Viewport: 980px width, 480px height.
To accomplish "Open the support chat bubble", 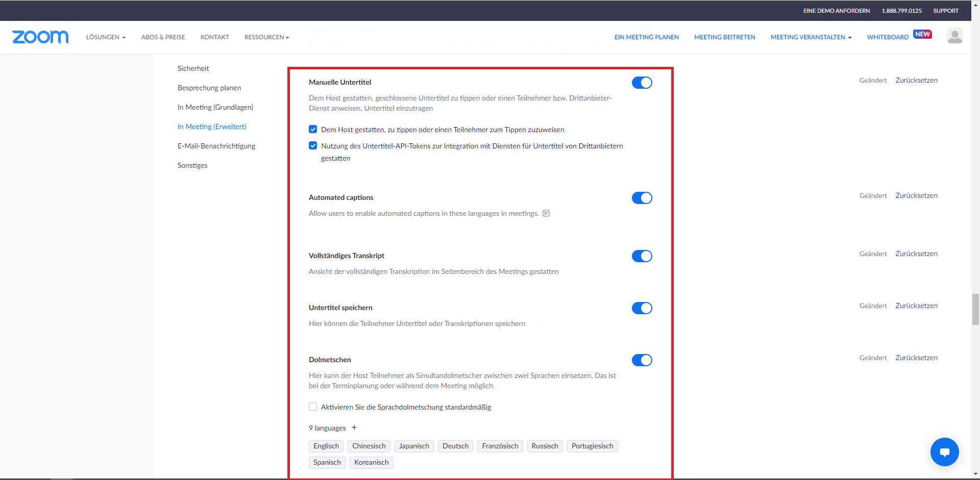I will pos(944,452).
